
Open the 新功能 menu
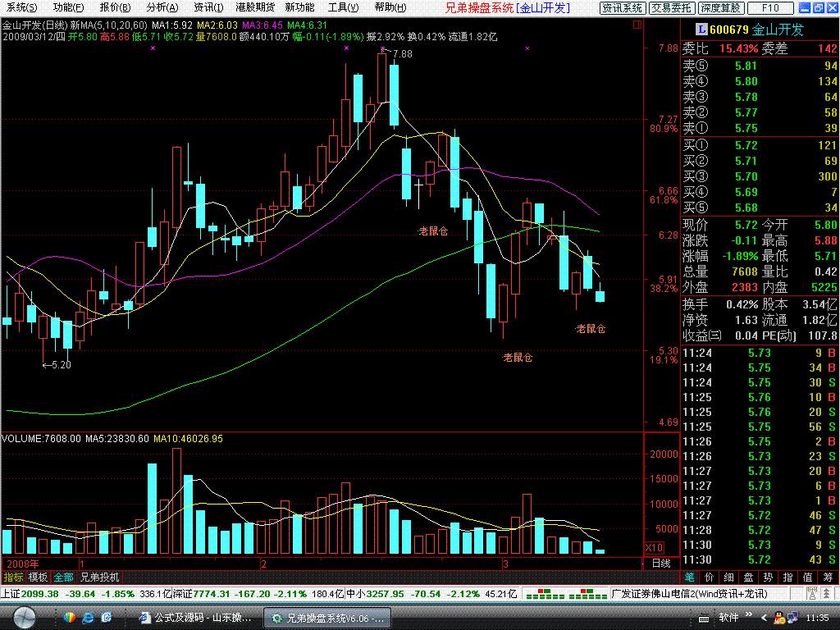(300, 7)
